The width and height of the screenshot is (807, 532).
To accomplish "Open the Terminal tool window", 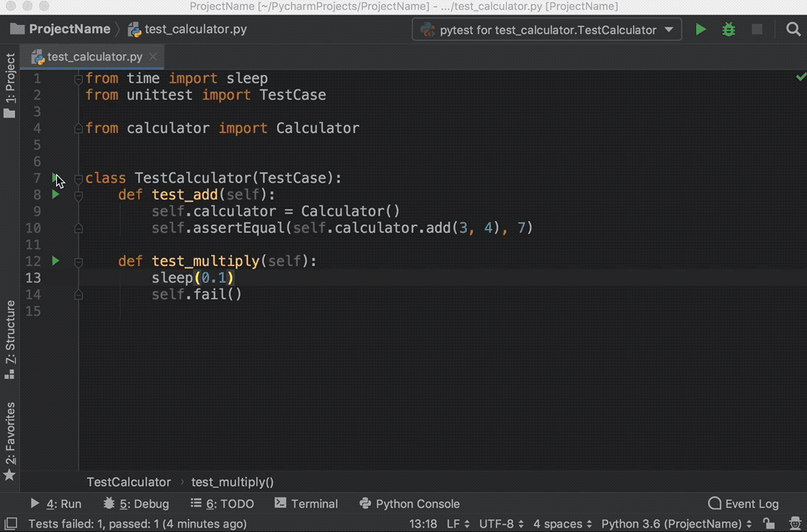I will tap(306, 503).
